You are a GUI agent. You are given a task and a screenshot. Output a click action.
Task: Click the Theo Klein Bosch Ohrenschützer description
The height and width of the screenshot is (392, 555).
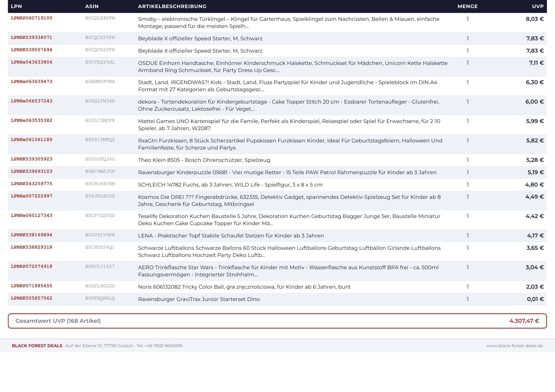click(x=204, y=160)
